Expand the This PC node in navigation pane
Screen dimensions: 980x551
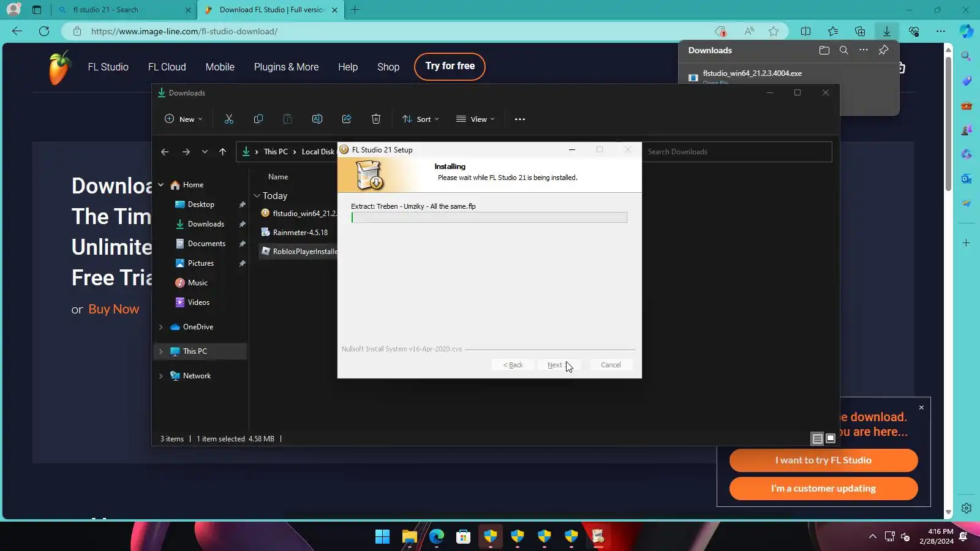click(x=161, y=351)
